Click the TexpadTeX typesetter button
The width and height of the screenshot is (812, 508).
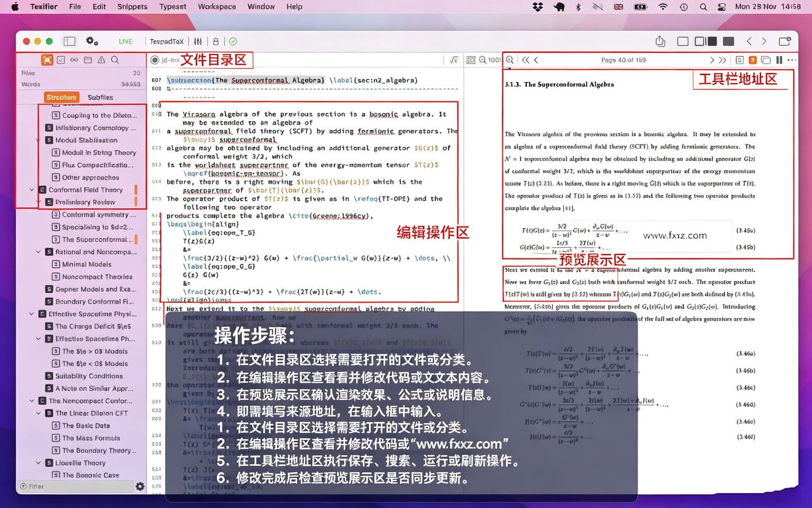coord(166,42)
